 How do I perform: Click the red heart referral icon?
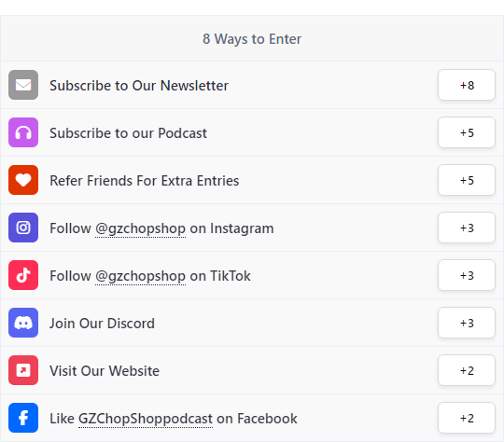tap(23, 180)
